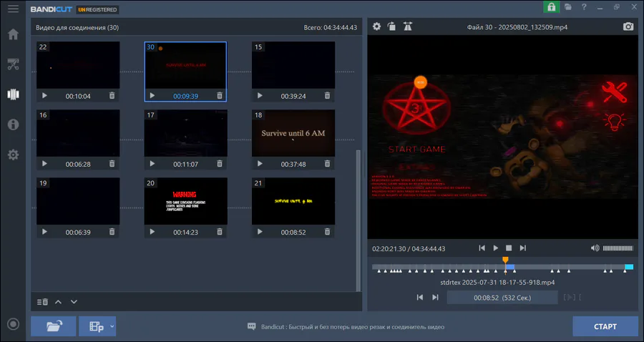644x342 pixels.
Task: Play clip 17 preview
Action: [152, 164]
